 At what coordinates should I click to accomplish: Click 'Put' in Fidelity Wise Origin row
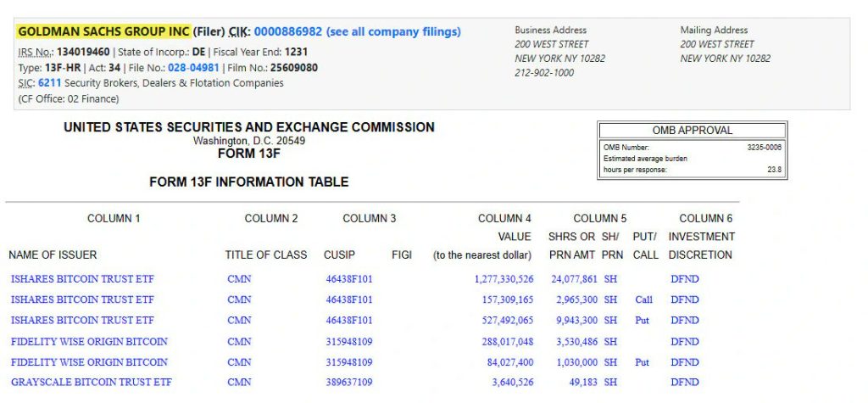(x=643, y=362)
